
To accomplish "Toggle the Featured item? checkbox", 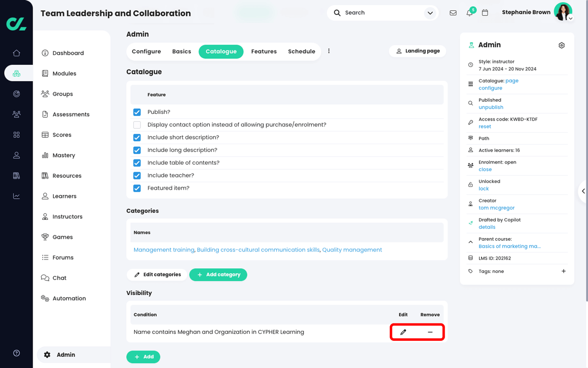I will coord(137,188).
